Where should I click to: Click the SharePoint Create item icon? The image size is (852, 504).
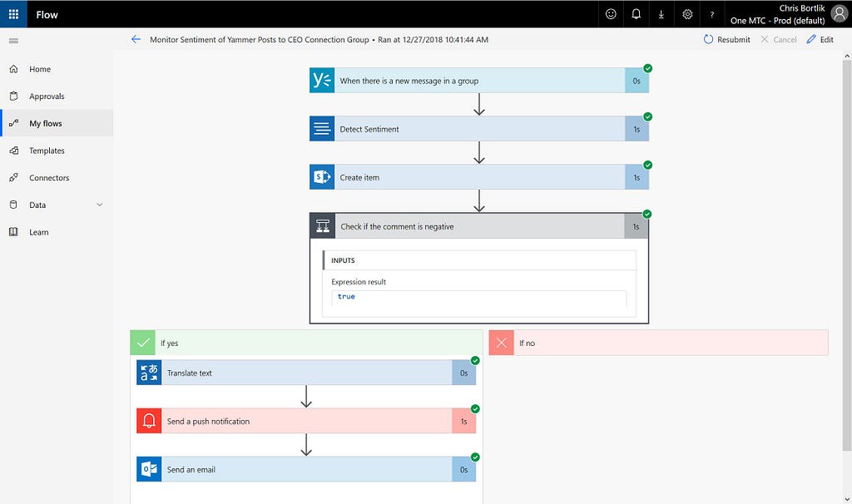(322, 177)
